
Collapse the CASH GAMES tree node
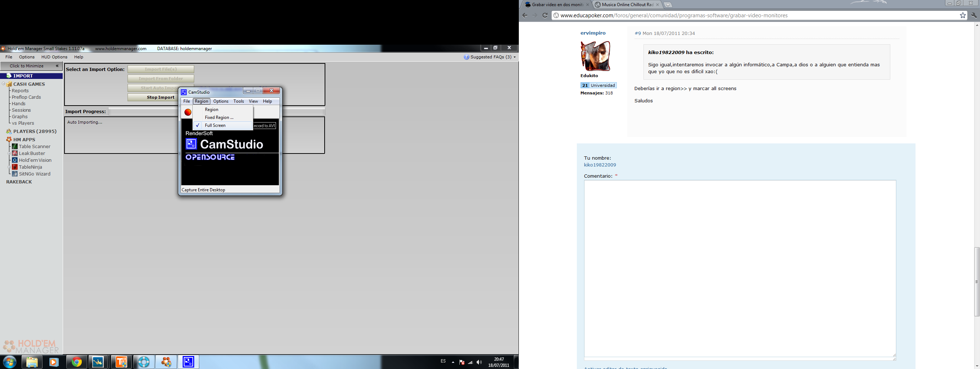tap(4, 84)
